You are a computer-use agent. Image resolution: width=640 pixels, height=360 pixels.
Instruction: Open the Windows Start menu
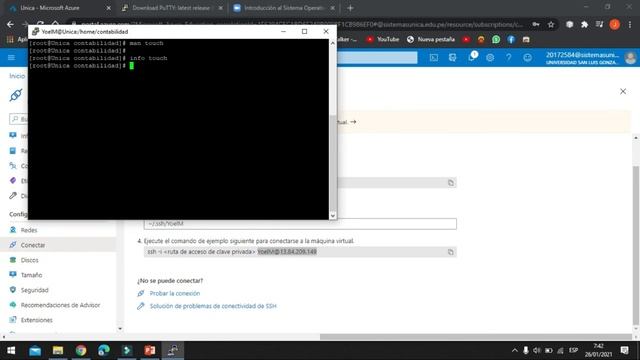(x=11, y=351)
